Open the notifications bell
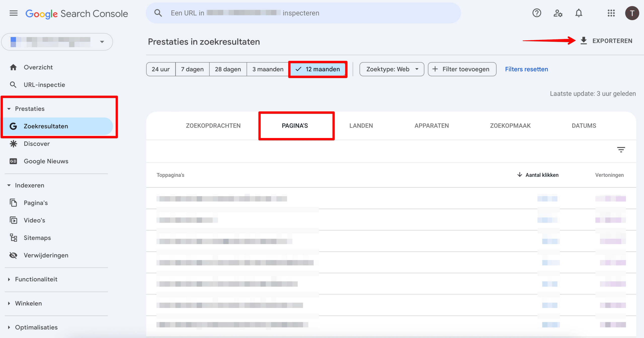 coord(579,13)
